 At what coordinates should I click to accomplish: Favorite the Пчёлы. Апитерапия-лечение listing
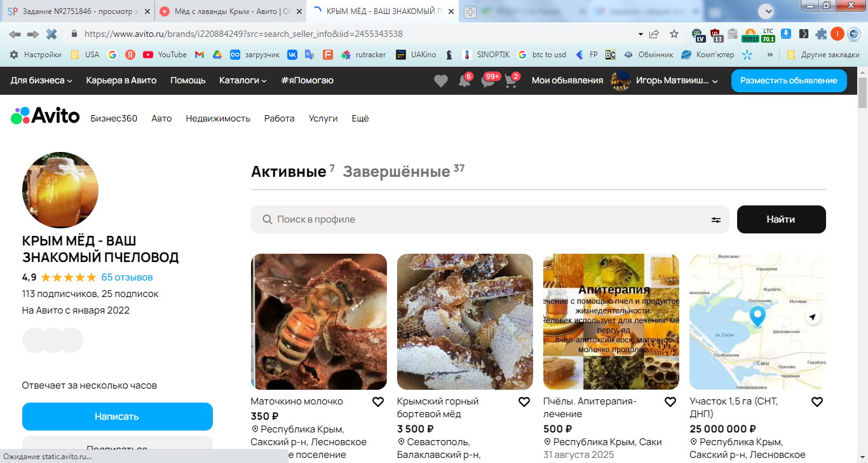click(670, 402)
